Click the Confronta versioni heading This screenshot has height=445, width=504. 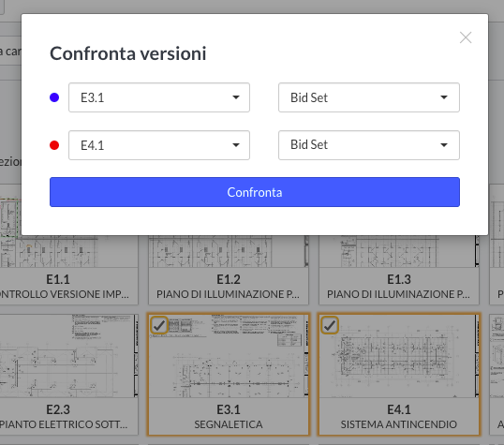click(128, 53)
